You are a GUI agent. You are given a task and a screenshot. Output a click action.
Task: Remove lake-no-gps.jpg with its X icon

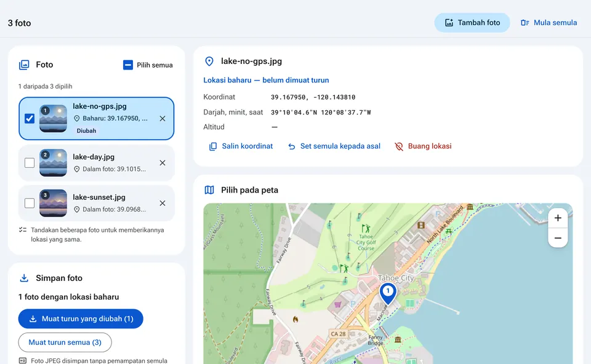tap(163, 119)
